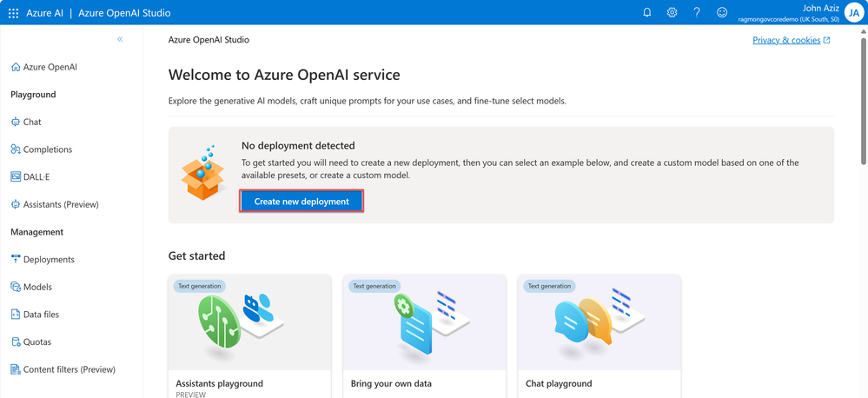Screen dimensions: 868x398
Task: Click the scrollbar up arrow
Action: (x=864, y=31)
